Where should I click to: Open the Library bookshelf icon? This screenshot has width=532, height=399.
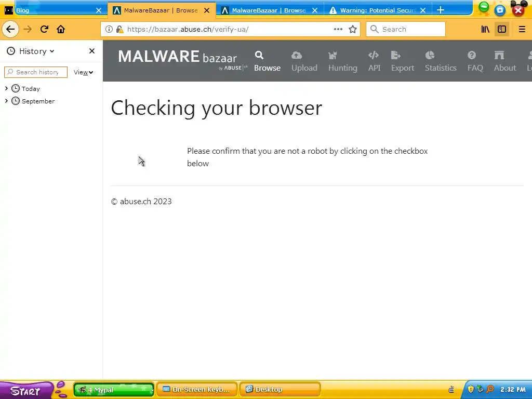pyautogui.click(x=485, y=29)
